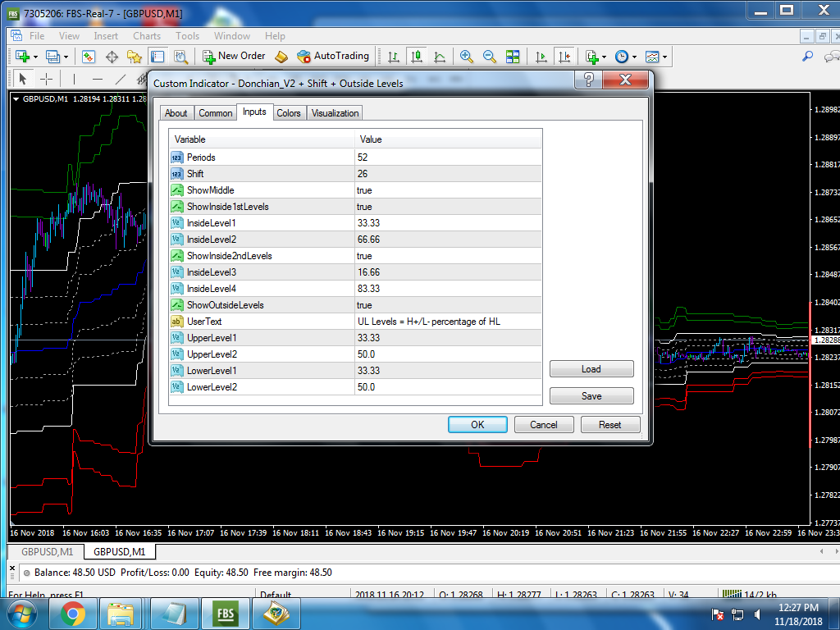840x630 pixels.
Task: Click OK to apply indicator
Action: point(477,425)
